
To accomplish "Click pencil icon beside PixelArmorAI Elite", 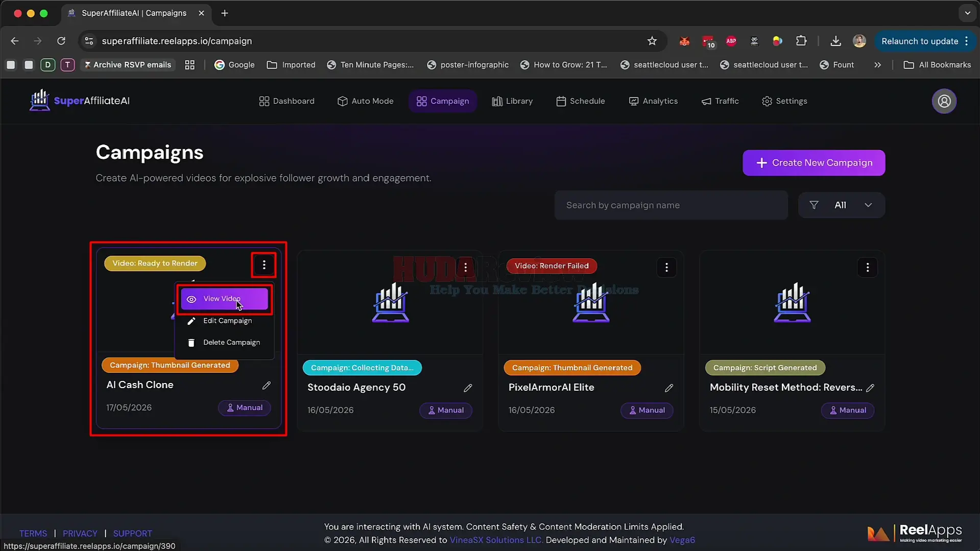I will [669, 388].
